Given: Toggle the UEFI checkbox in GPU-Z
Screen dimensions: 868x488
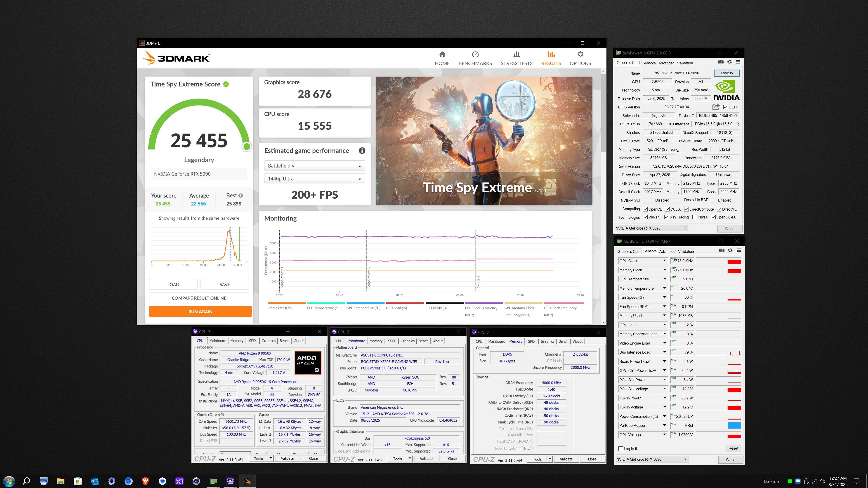Looking at the screenshot, I should click(725, 107).
